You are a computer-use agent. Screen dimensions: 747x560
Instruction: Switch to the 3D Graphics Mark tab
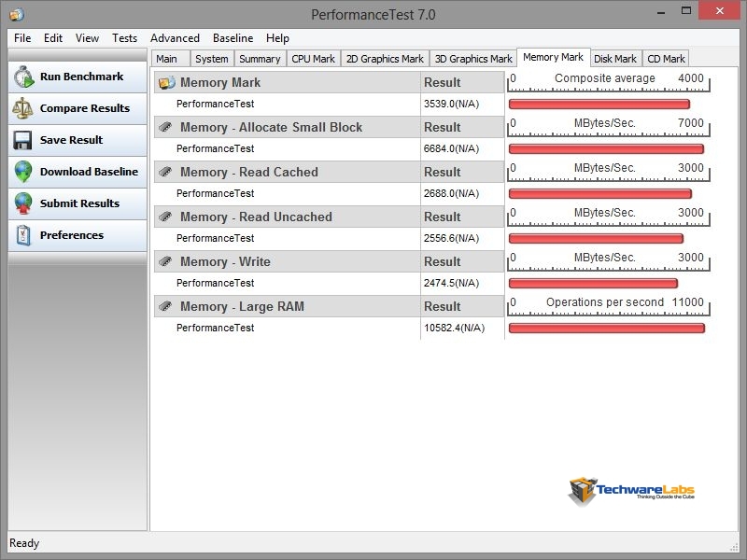click(x=473, y=59)
